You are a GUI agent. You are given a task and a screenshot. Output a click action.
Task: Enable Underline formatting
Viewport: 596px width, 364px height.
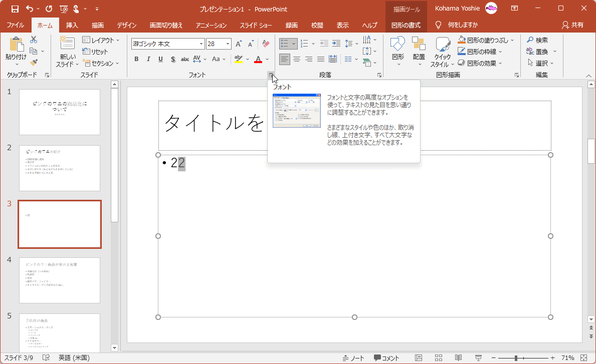tap(160, 60)
